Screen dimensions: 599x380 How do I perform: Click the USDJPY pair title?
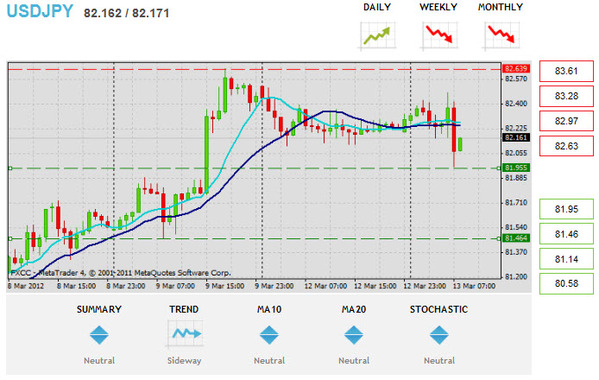coord(40,11)
